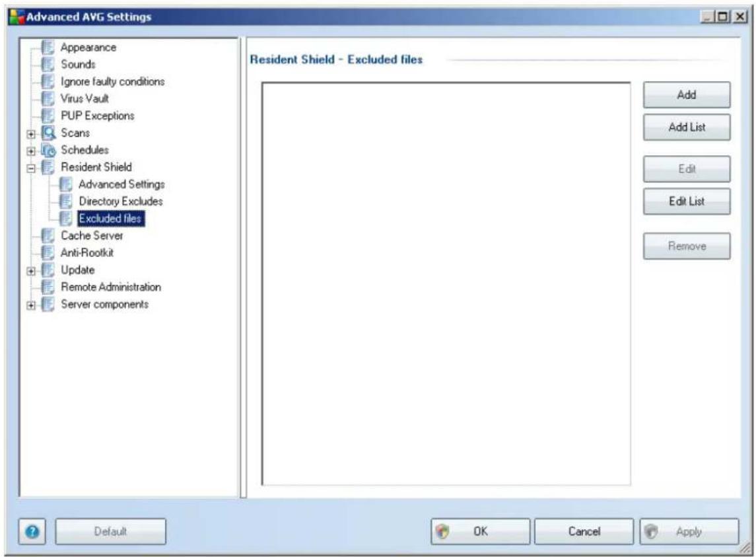This screenshot has width=756, height=557.
Task: Click the Add button
Action: [687, 94]
